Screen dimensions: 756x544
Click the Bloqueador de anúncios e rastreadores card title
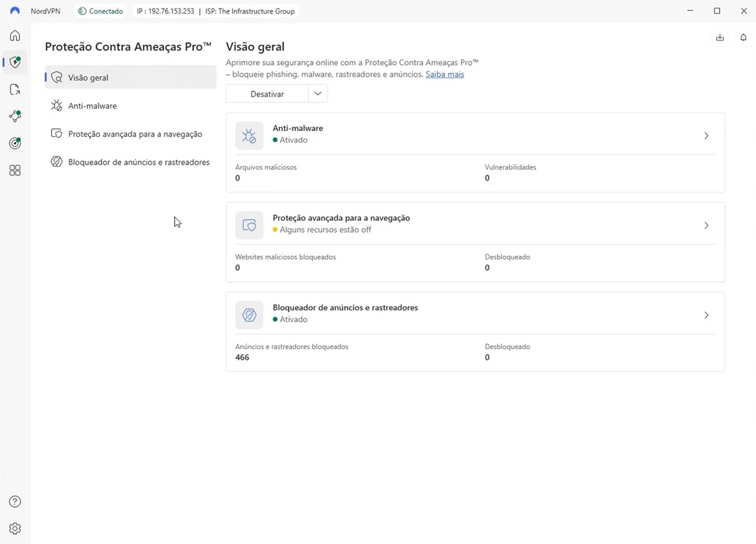point(345,308)
